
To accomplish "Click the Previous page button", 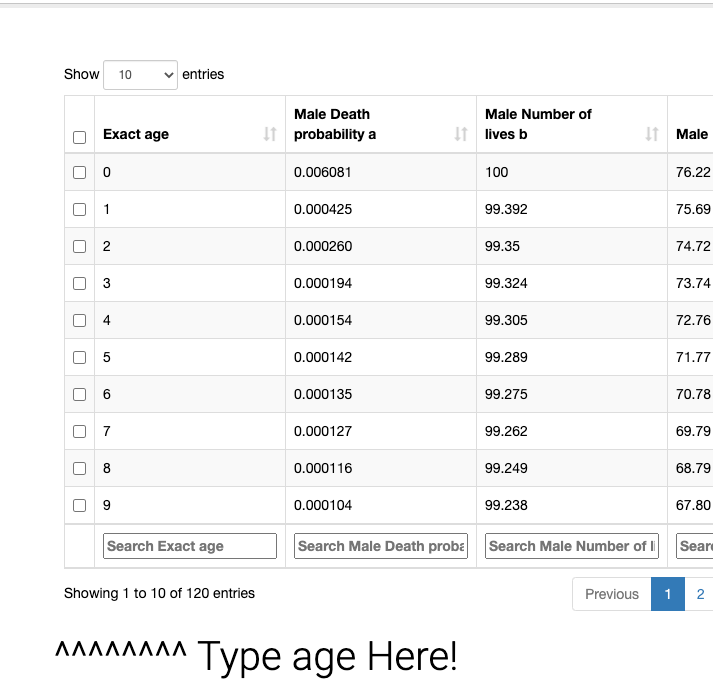I will (x=612, y=594).
